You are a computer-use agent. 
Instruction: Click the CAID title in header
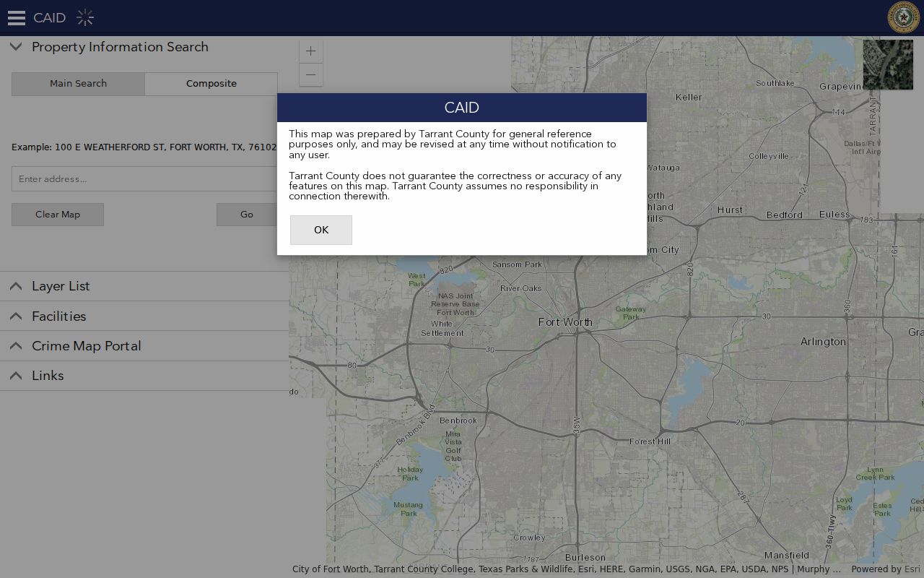tap(49, 17)
